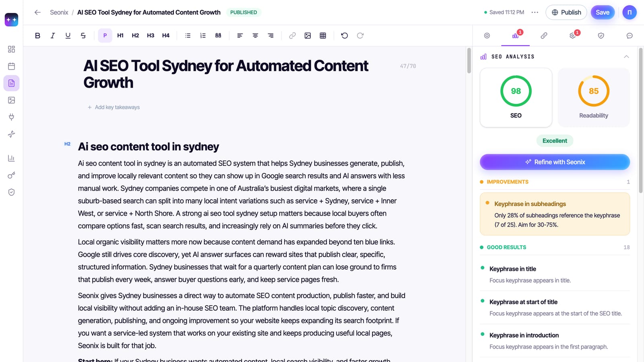
Task: Redo the last edit
Action: 360,35
